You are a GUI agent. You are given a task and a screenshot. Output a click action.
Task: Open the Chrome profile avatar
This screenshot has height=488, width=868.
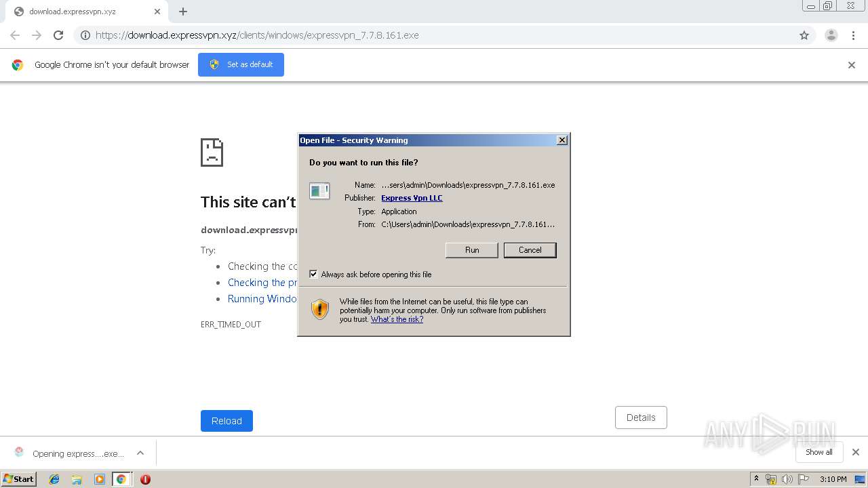[831, 35]
